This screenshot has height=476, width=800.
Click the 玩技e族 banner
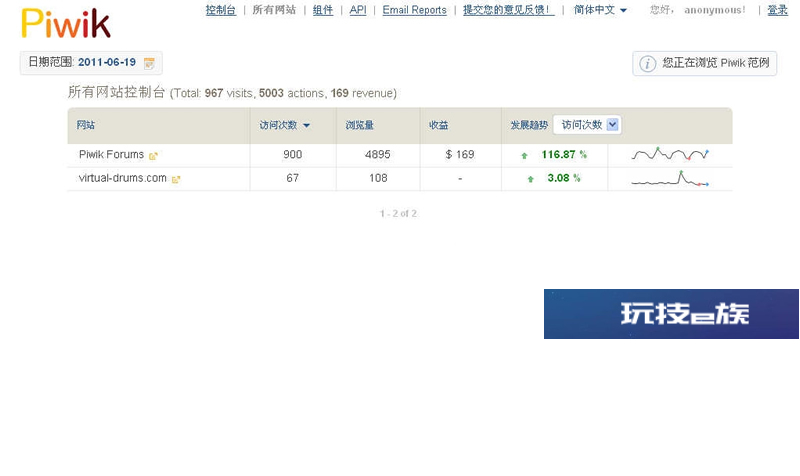[671, 314]
